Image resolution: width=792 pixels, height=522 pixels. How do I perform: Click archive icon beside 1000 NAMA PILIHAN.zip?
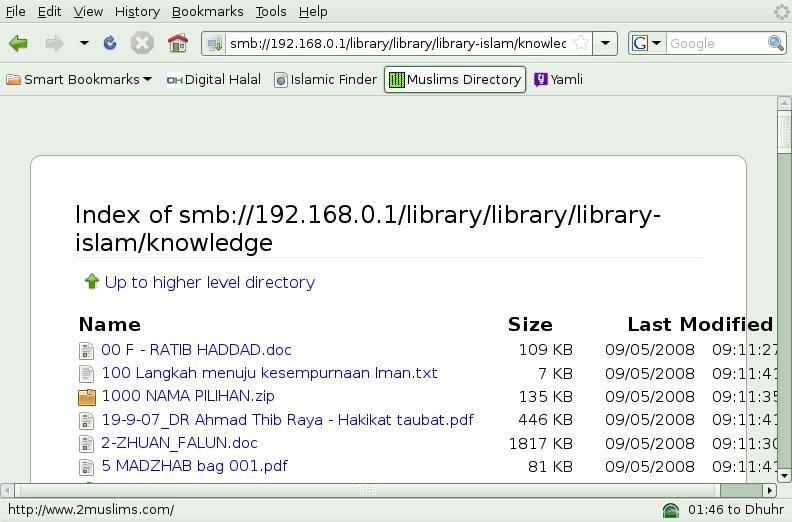(x=87, y=397)
